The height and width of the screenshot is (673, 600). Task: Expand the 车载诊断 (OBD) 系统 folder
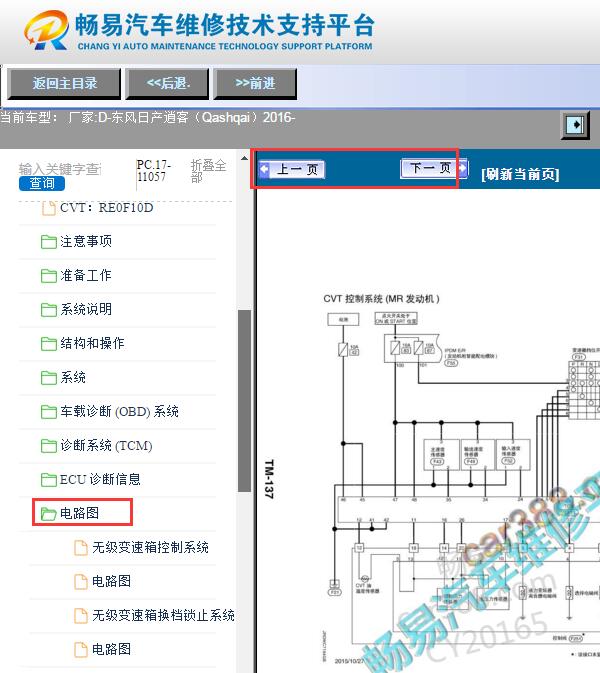pyautogui.click(x=119, y=411)
